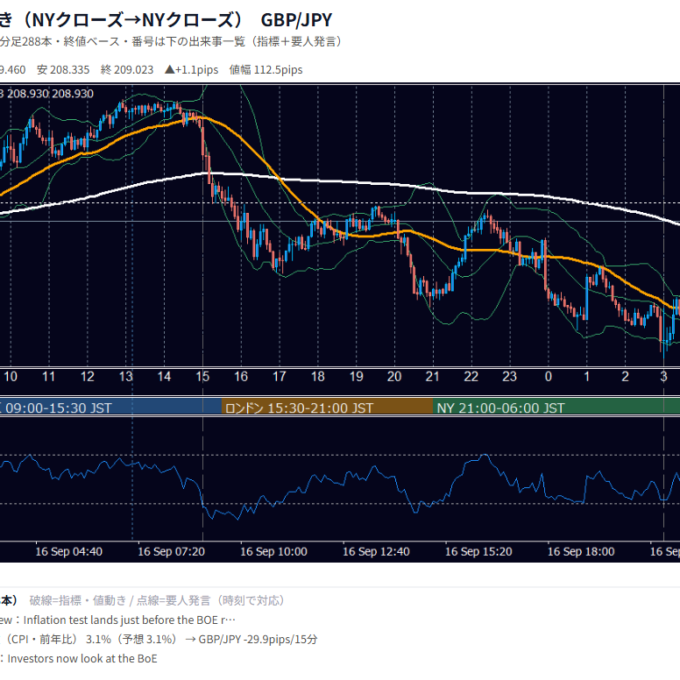Click the GBP/JPY chart title

(x=166, y=20)
